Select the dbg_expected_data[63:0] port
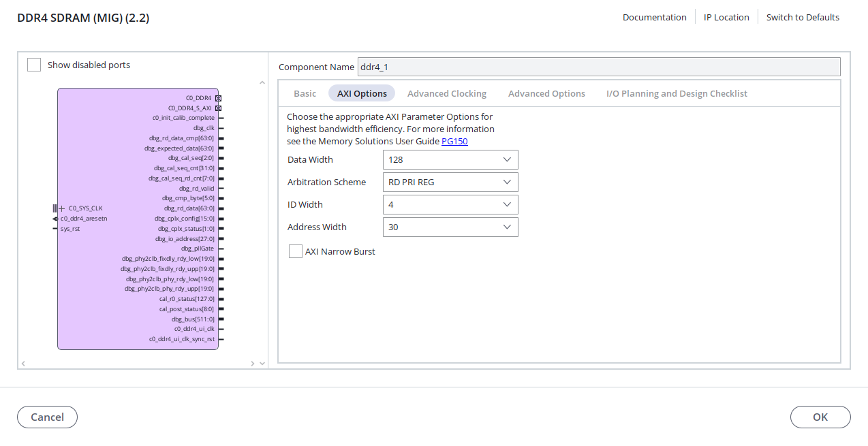This screenshot has height=446, width=868. click(x=179, y=148)
